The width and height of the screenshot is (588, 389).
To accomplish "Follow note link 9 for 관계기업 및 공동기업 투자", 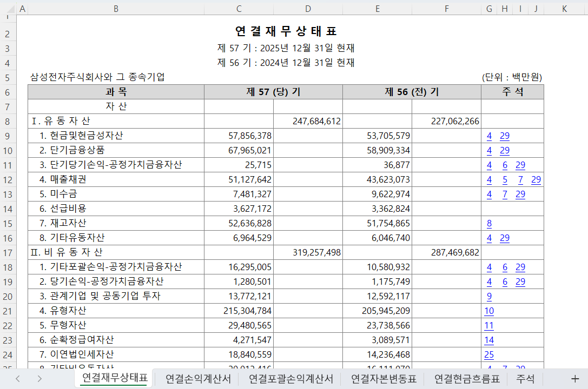I will click(489, 297).
